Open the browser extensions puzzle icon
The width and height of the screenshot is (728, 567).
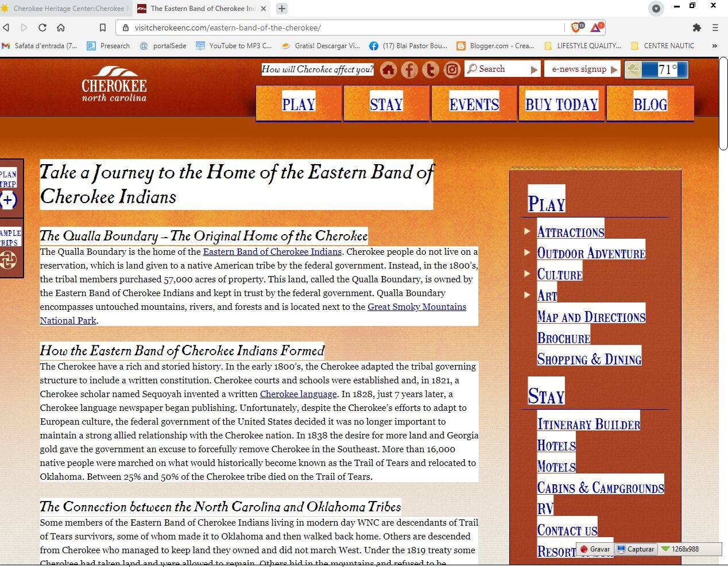696,28
